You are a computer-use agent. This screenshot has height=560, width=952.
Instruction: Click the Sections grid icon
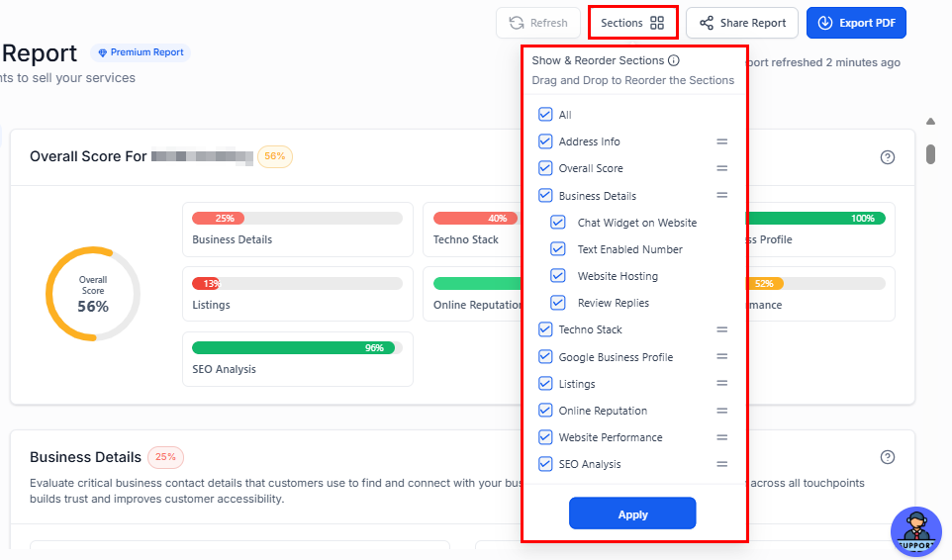657,23
